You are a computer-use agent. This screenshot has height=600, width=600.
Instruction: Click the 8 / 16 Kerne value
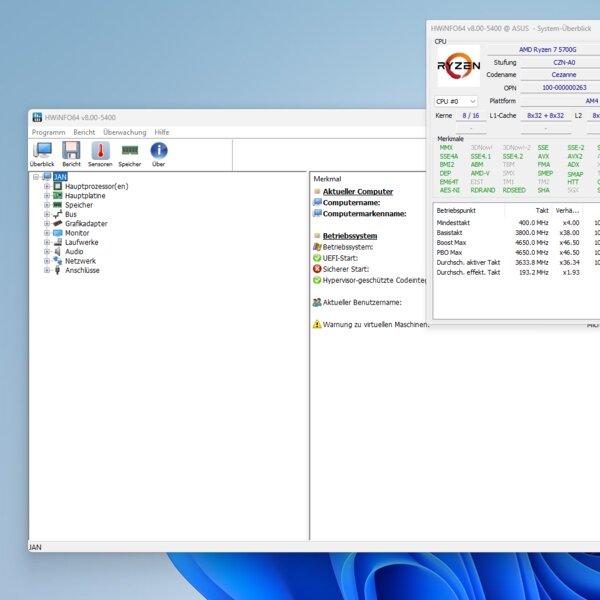click(x=471, y=116)
